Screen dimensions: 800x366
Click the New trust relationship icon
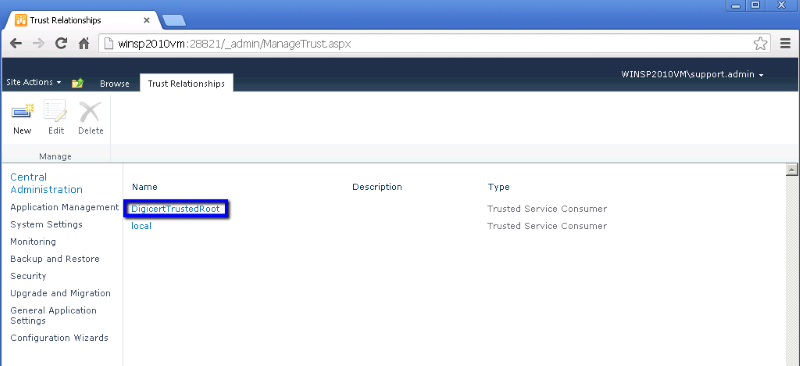coord(22,112)
